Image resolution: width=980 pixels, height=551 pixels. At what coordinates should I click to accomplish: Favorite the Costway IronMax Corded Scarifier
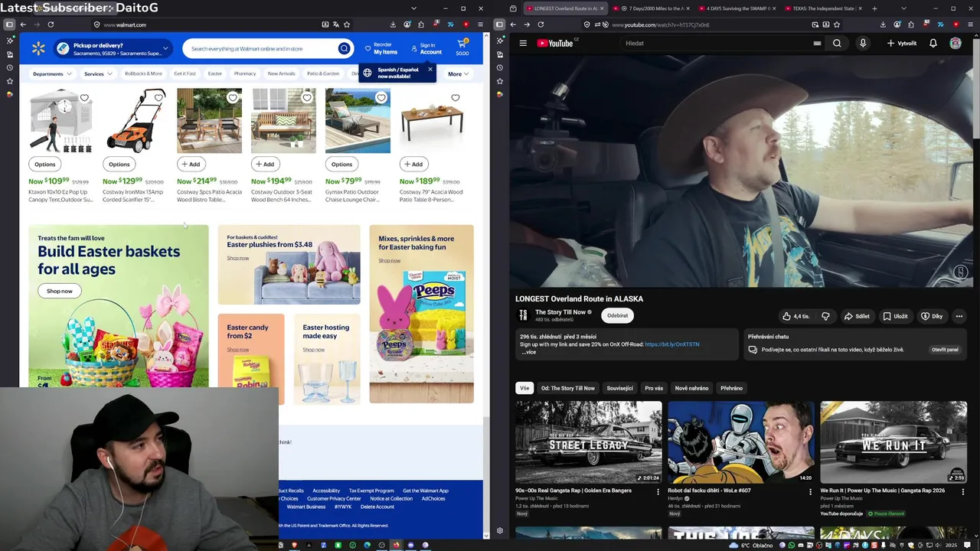pyautogui.click(x=158, y=98)
